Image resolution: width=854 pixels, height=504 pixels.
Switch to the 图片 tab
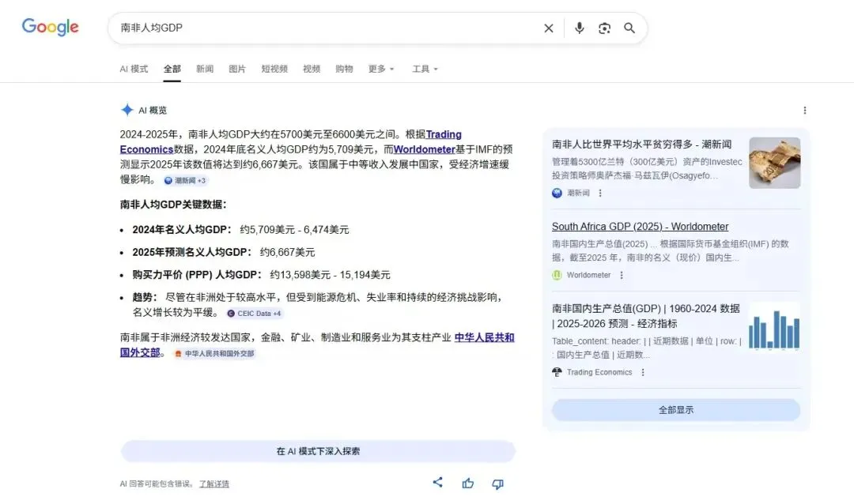237,69
